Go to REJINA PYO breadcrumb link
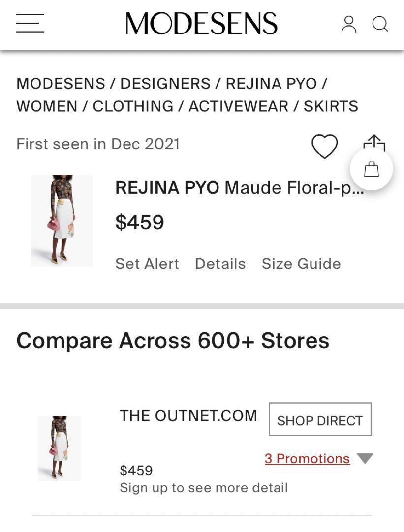This screenshot has height=532, width=404. 271,83
